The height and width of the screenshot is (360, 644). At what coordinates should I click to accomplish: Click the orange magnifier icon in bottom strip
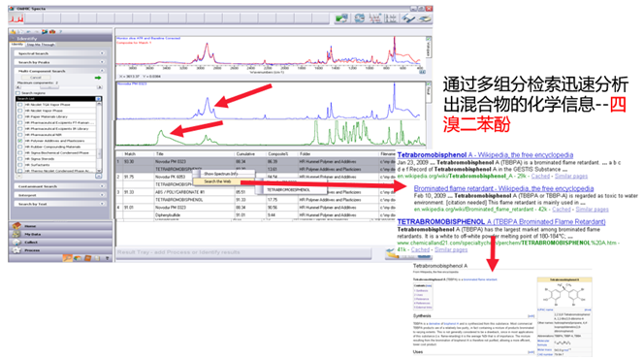(67, 258)
